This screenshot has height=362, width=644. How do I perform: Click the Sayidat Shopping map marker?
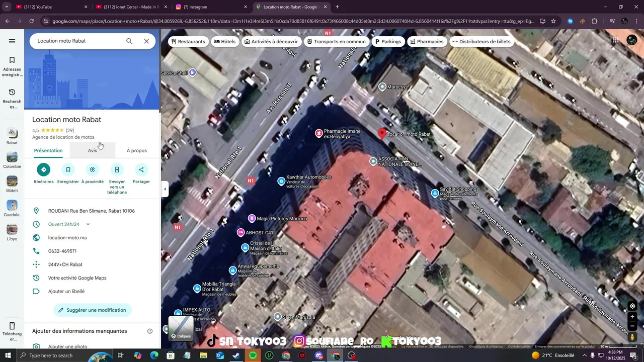click(x=435, y=193)
